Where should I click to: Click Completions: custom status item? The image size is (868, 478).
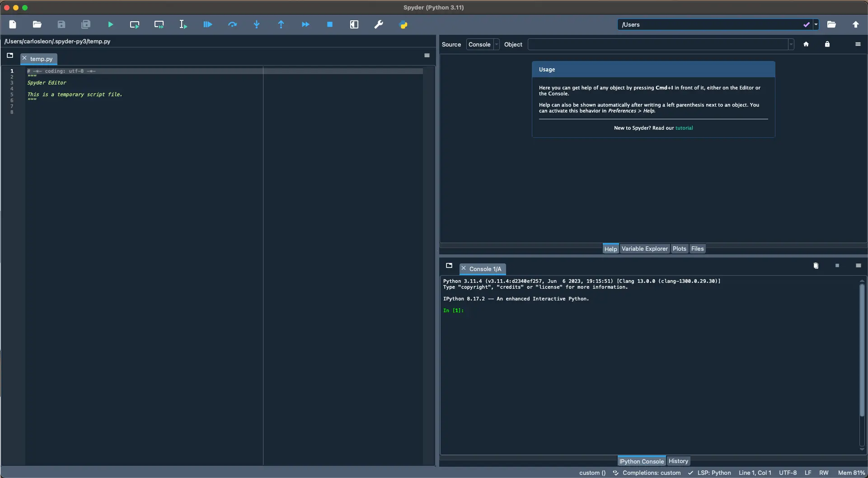(x=647, y=473)
